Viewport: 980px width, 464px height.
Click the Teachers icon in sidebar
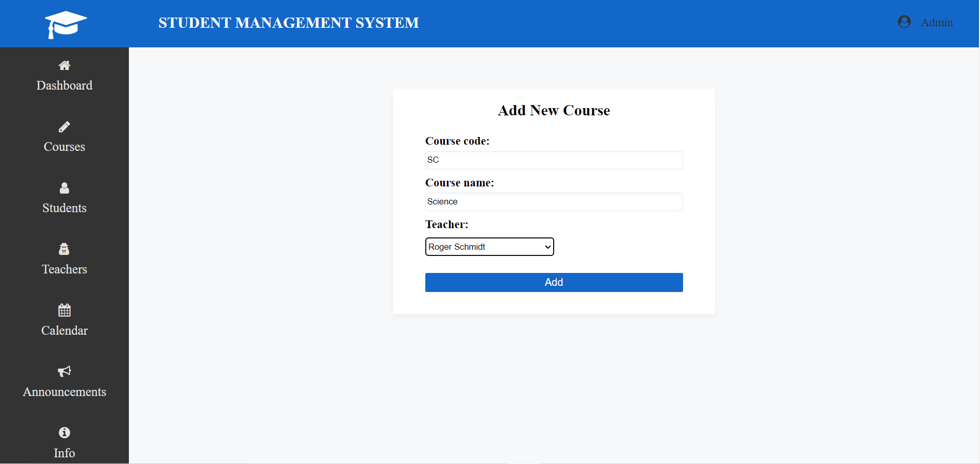click(x=64, y=249)
